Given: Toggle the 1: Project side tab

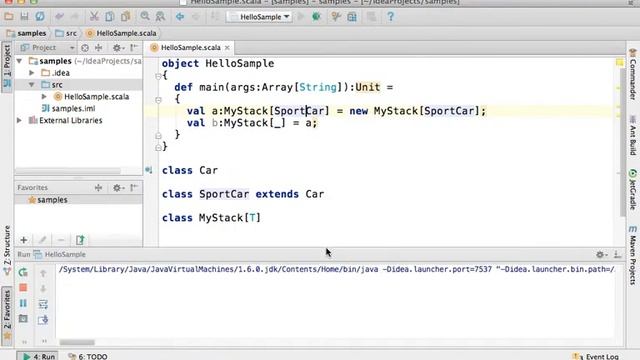Looking at the screenshot, I should pyautogui.click(x=7, y=67).
